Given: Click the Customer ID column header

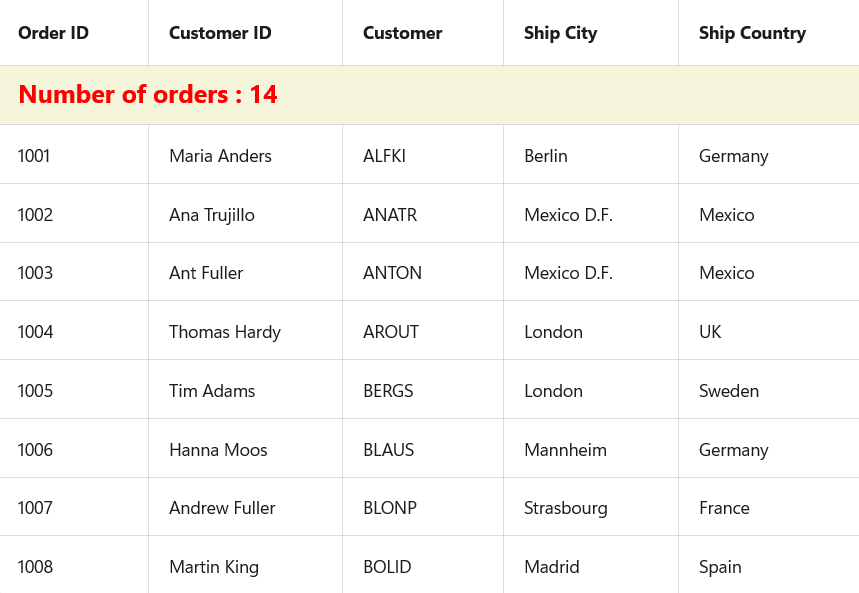Looking at the screenshot, I should coord(220,33).
